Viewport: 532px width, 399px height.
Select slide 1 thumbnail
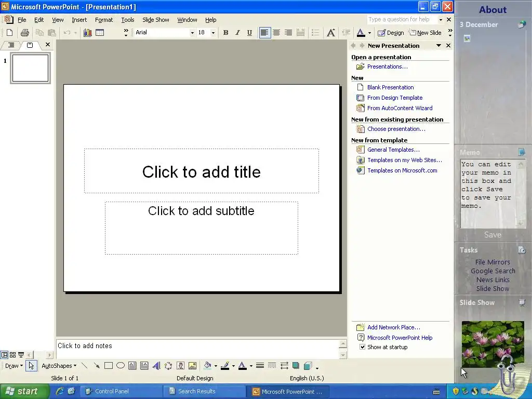pyautogui.click(x=30, y=68)
